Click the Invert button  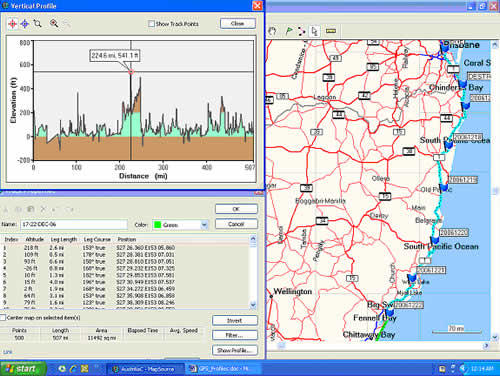coord(235,321)
